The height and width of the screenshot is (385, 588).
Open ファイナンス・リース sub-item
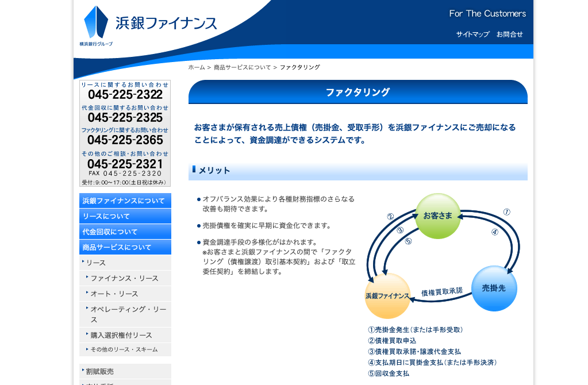click(124, 278)
